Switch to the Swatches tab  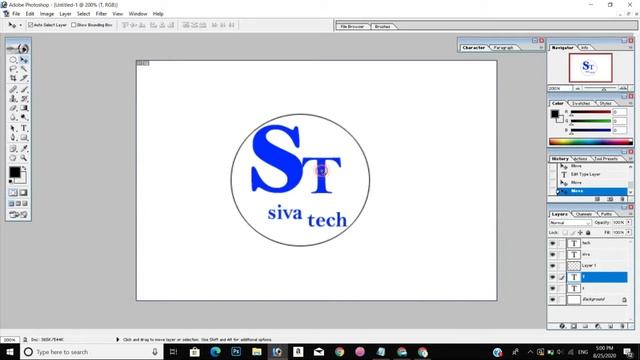[x=581, y=103]
